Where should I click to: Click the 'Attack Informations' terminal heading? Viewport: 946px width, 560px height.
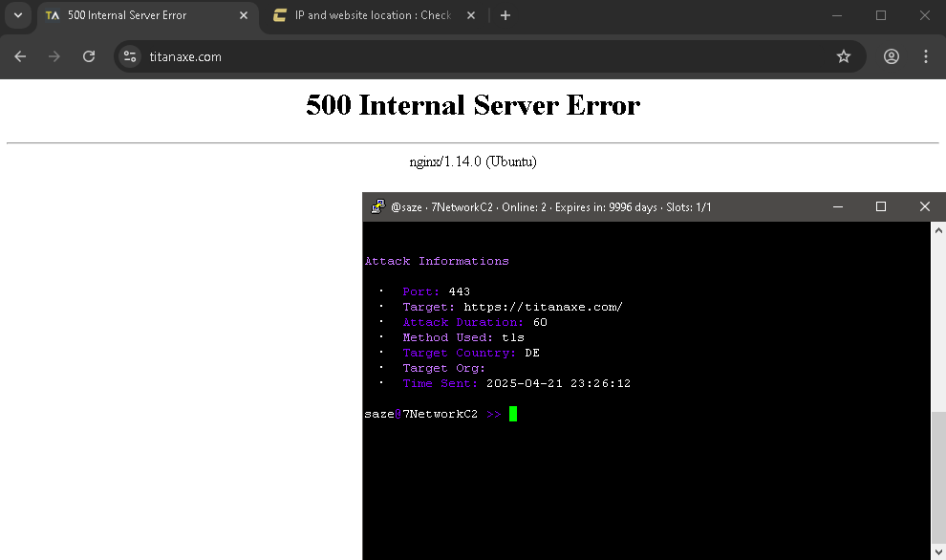437,261
